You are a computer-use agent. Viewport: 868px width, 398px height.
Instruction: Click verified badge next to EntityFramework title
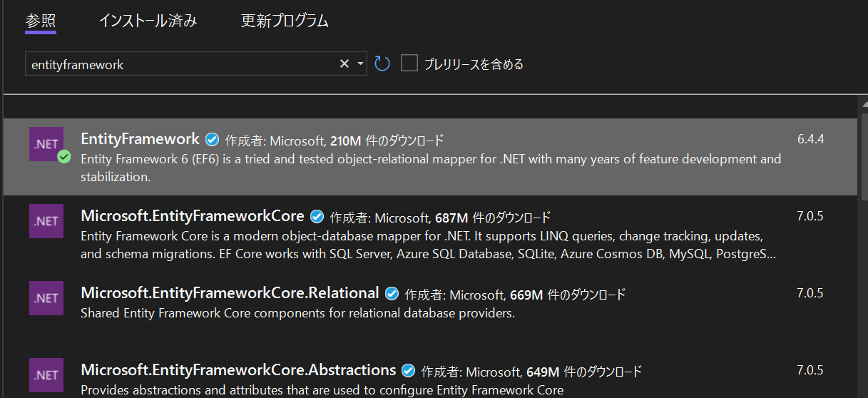tap(212, 140)
